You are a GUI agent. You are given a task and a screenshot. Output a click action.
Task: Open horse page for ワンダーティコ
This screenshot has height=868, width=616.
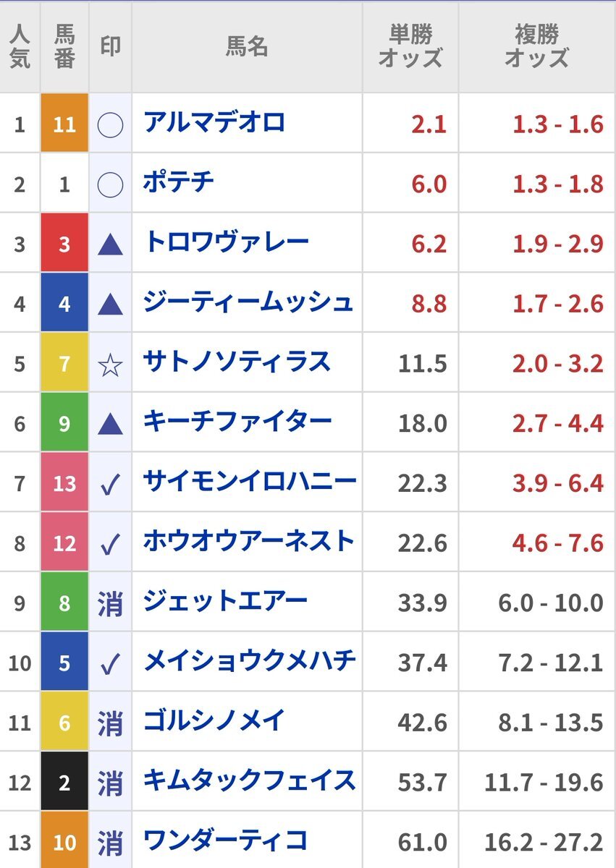click(226, 841)
